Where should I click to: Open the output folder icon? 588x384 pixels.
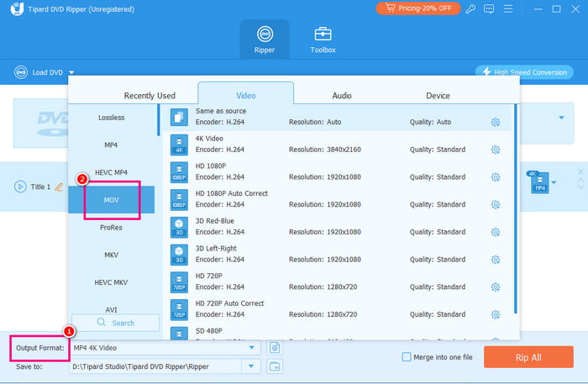click(x=275, y=366)
